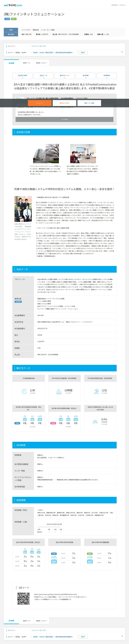Click the beach parasol icon beside 12日
The width and height of the screenshot is (129, 644).
pos(96,392)
